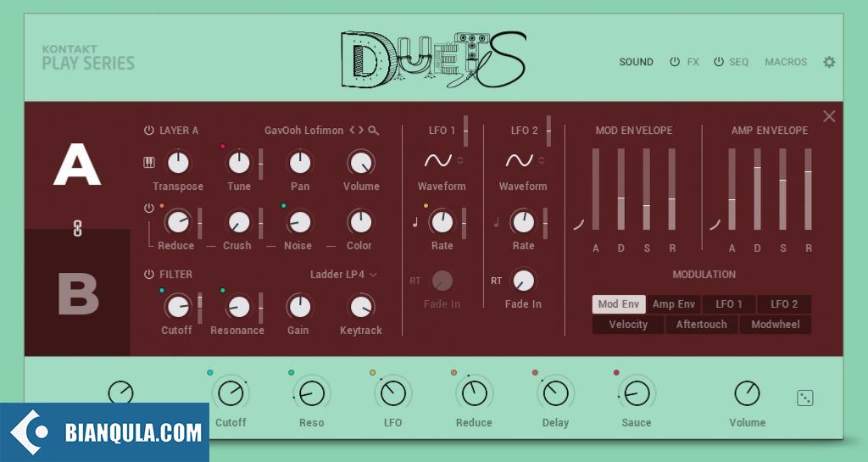The width and height of the screenshot is (868, 462).
Task: Select the LFO 1 modulation source
Action: 728,304
